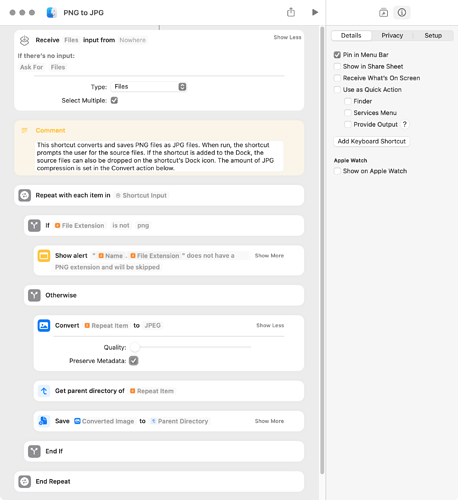458x500 pixels.
Task: Click the Save file action icon
Action: (44, 421)
